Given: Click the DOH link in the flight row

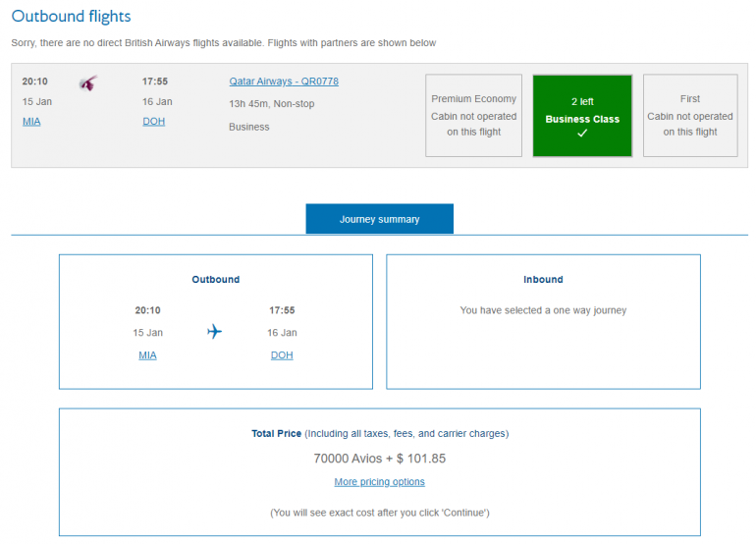Looking at the screenshot, I should click(x=153, y=121).
